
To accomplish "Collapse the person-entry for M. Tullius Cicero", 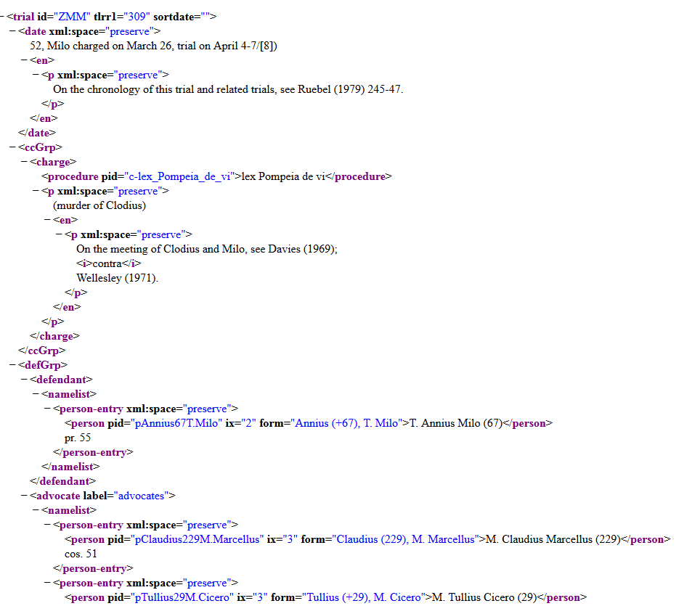I will (x=47, y=583).
